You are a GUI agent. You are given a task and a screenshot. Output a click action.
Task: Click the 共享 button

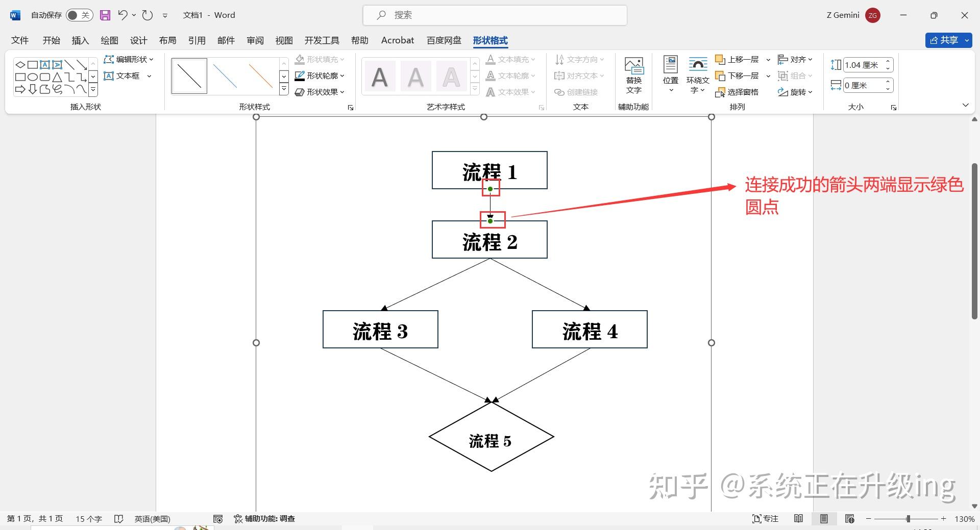(947, 40)
